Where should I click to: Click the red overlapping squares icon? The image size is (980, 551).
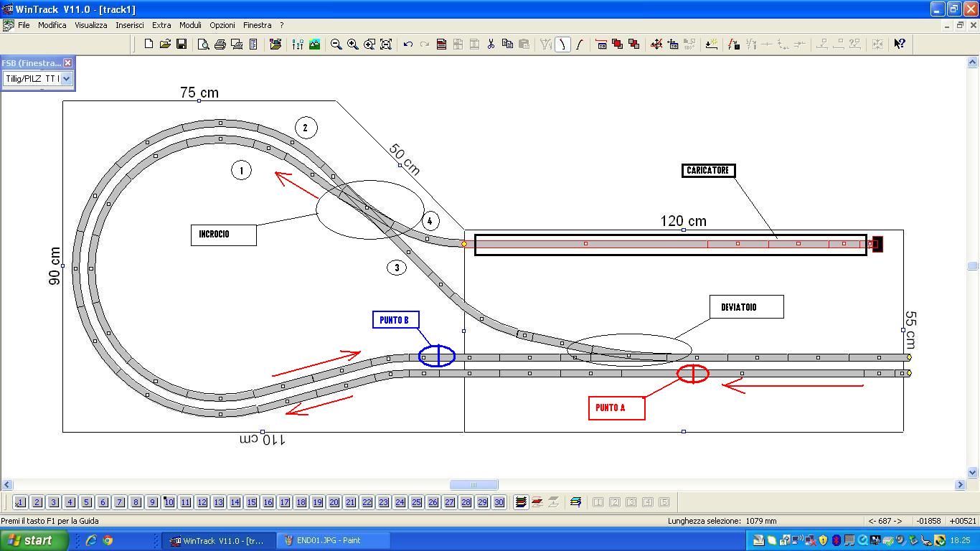[x=618, y=44]
